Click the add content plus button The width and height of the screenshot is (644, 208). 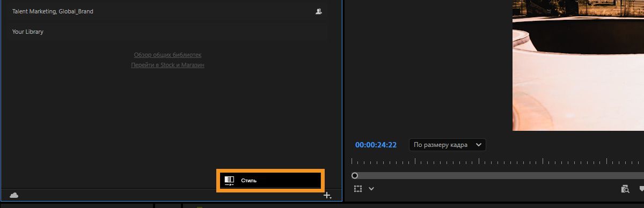327,196
